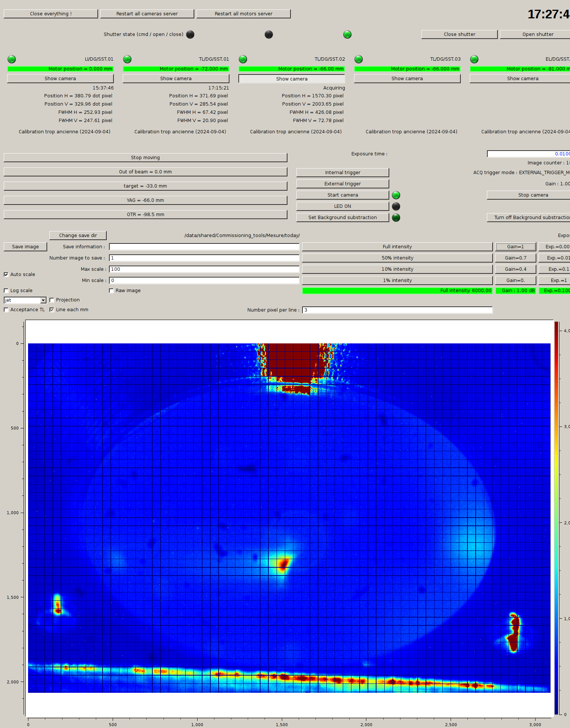Toggle the Line each mm checkbox

click(x=52, y=310)
